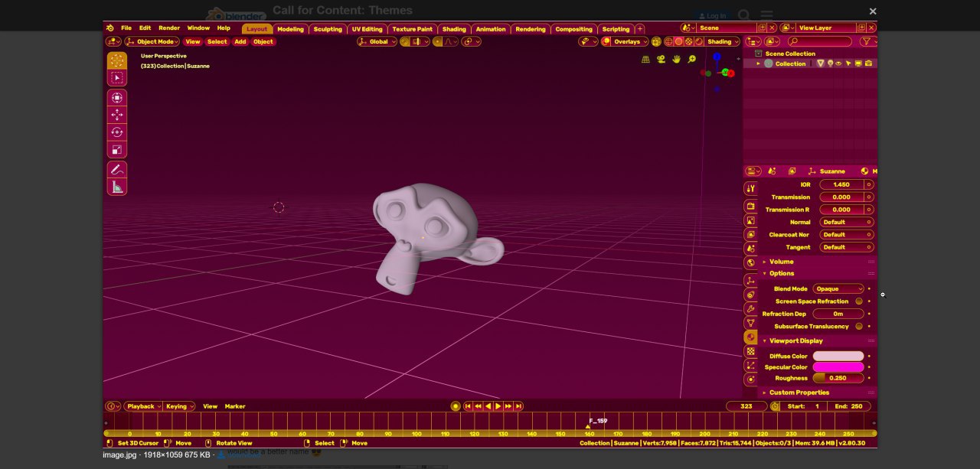Open the Tool settings properties tab
Viewport: 980px width, 469px height.
point(750,188)
